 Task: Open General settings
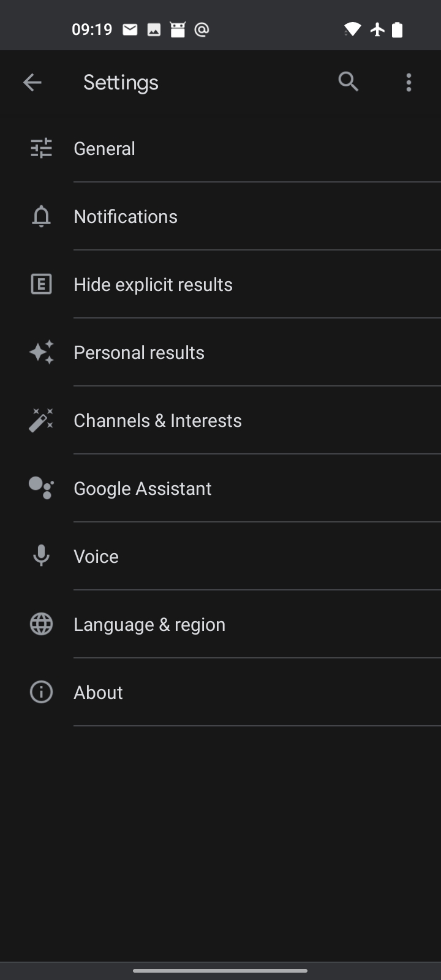(x=105, y=148)
